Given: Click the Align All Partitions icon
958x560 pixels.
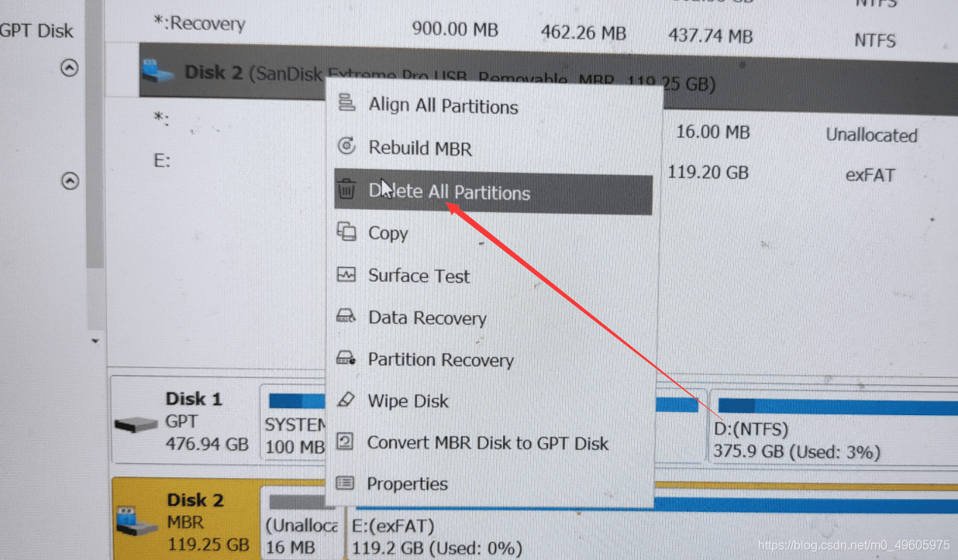Looking at the screenshot, I should click(347, 102).
